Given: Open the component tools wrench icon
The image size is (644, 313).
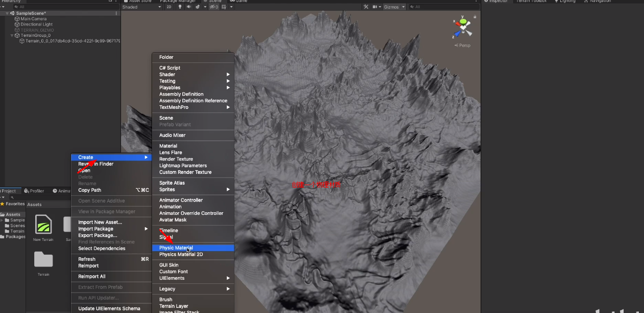Looking at the screenshot, I should point(366,7).
